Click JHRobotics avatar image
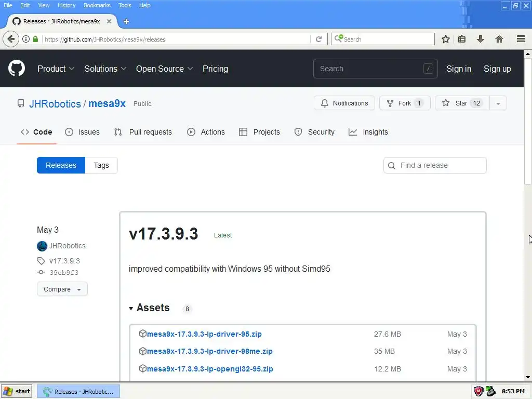This screenshot has width=532, height=399. [x=42, y=246]
